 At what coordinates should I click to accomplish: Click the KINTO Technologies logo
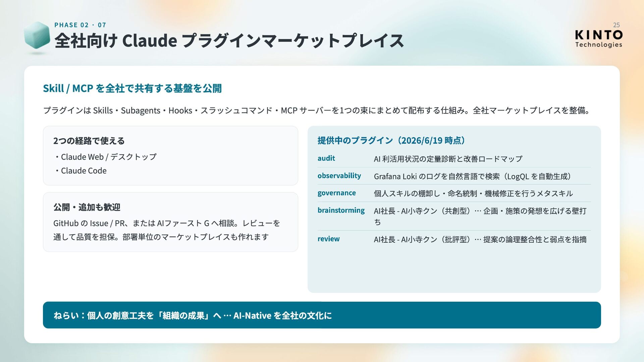599,39
